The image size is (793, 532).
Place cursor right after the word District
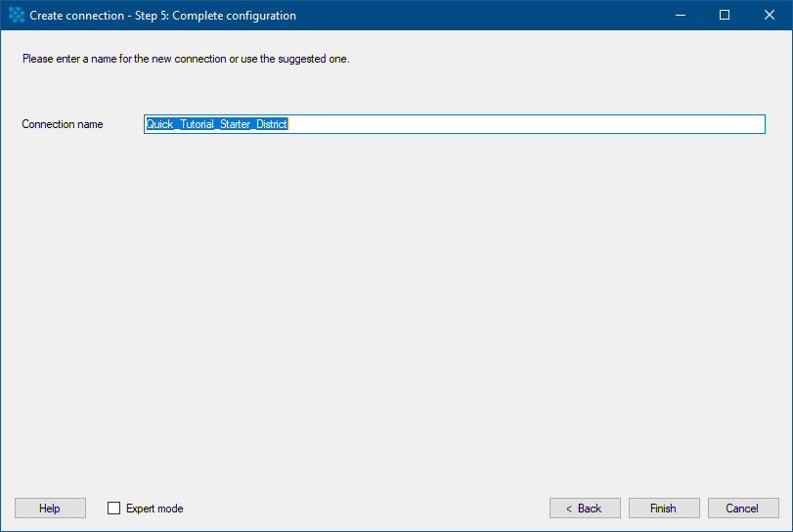click(288, 124)
